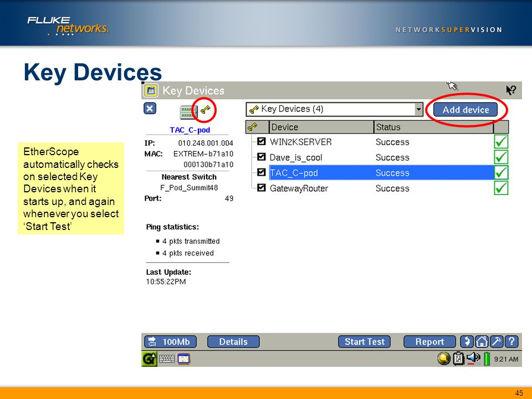This screenshot has height=399, width=532.
Task: Click the Start Test button
Action: point(365,342)
